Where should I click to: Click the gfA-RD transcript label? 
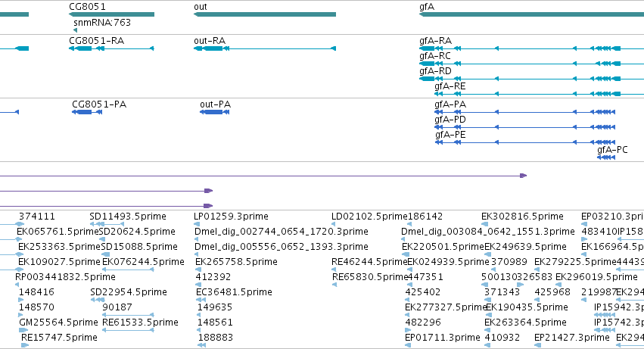pyautogui.click(x=435, y=71)
